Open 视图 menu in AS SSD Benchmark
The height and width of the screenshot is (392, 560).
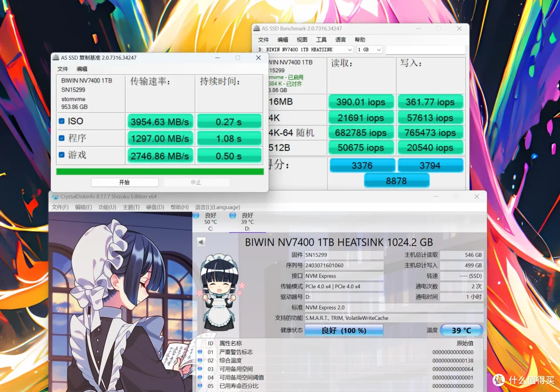302,39
